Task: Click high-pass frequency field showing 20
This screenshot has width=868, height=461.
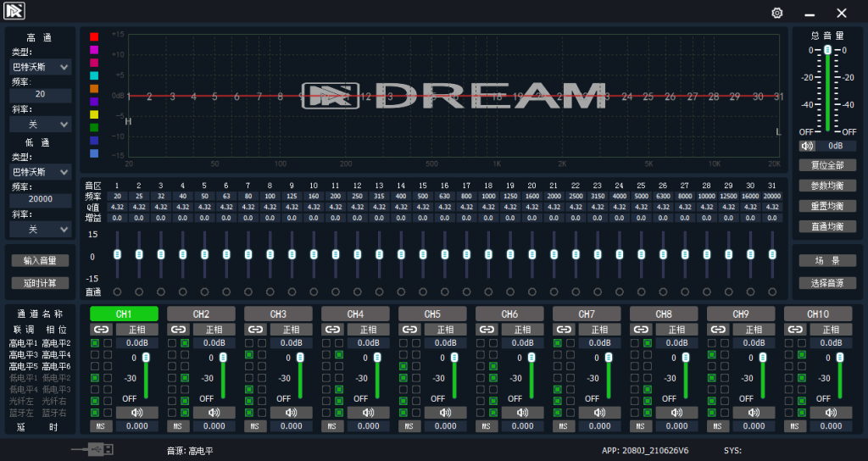Action: point(41,95)
